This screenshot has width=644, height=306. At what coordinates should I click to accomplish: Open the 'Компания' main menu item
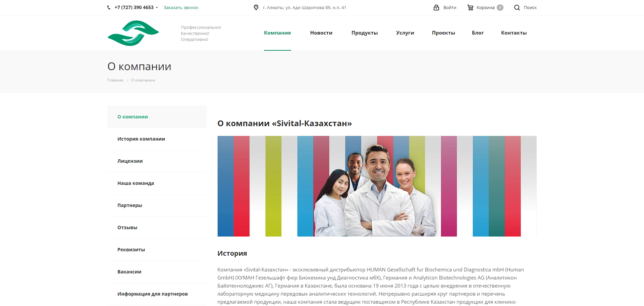(x=277, y=33)
